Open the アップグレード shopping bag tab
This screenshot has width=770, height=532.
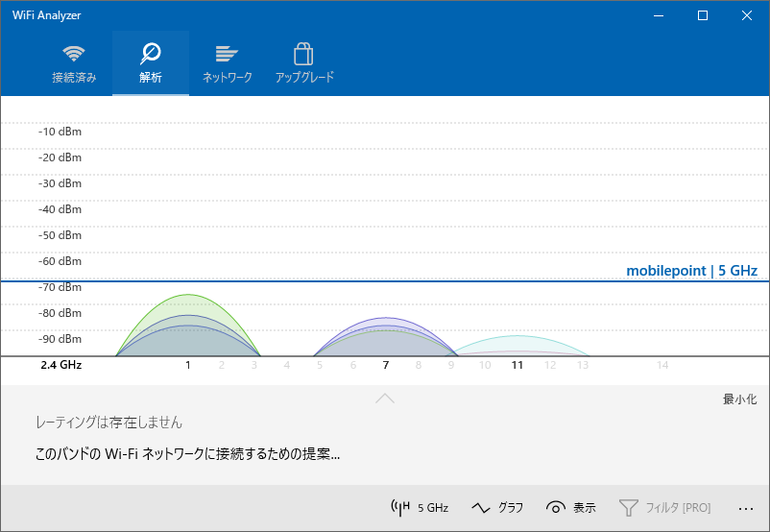tap(304, 63)
